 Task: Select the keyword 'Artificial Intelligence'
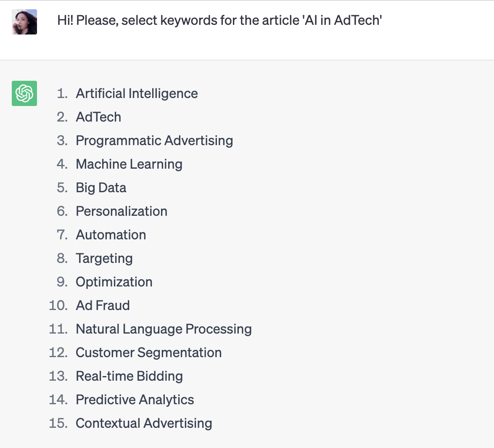(137, 94)
